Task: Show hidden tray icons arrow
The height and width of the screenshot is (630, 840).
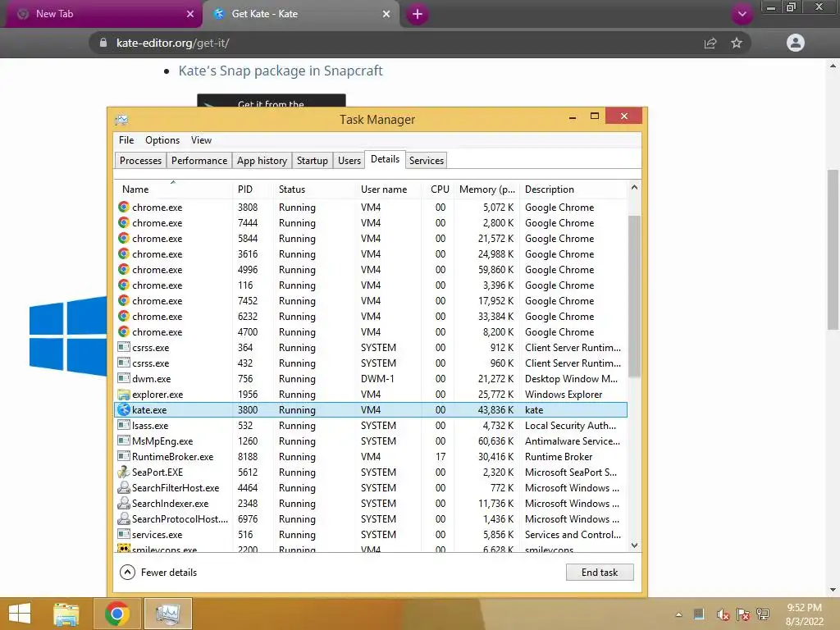Action: (678, 614)
